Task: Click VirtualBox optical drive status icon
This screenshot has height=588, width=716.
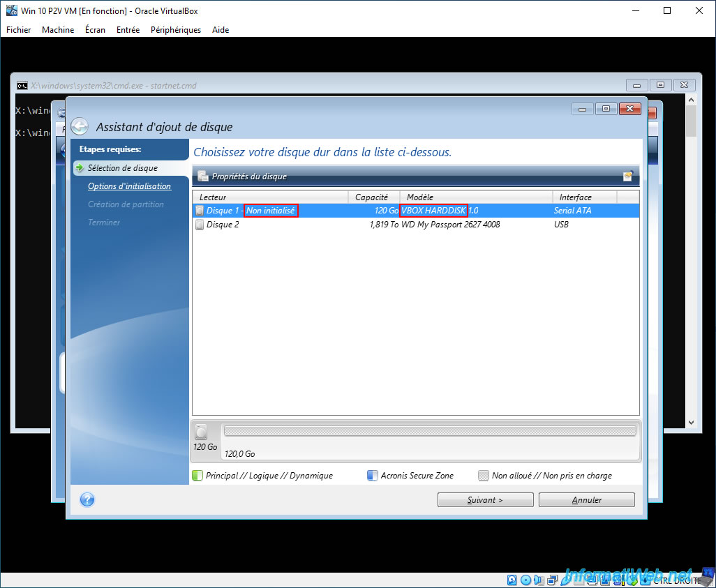Action: click(x=525, y=580)
